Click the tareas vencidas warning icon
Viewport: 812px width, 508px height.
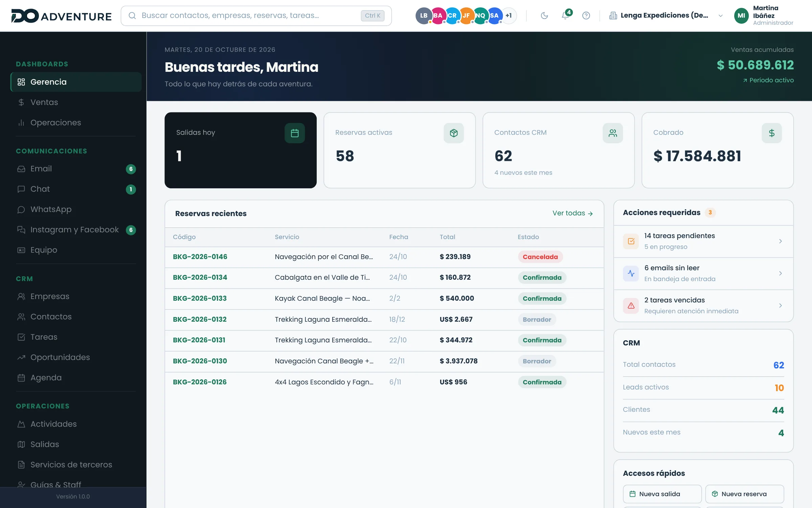coord(631,305)
